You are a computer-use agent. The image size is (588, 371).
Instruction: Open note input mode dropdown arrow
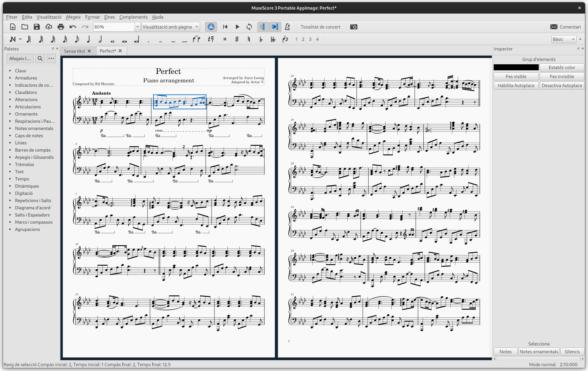click(x=20, y=39)
